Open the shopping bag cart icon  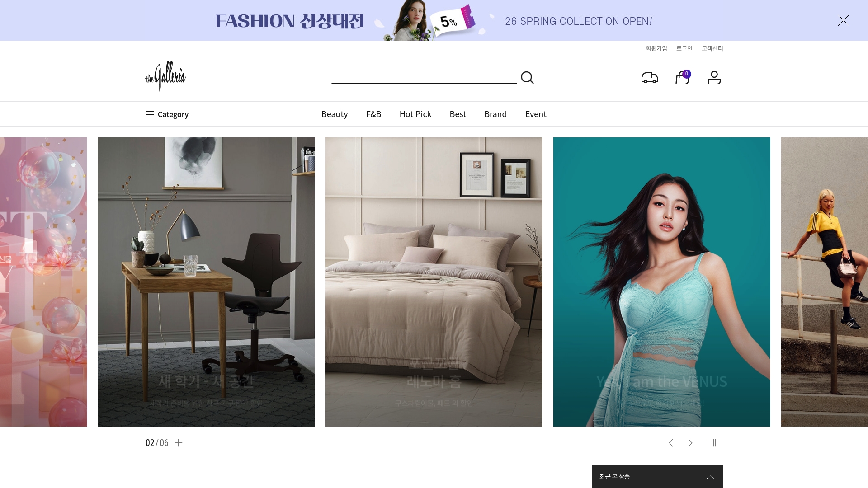point(682,78)
